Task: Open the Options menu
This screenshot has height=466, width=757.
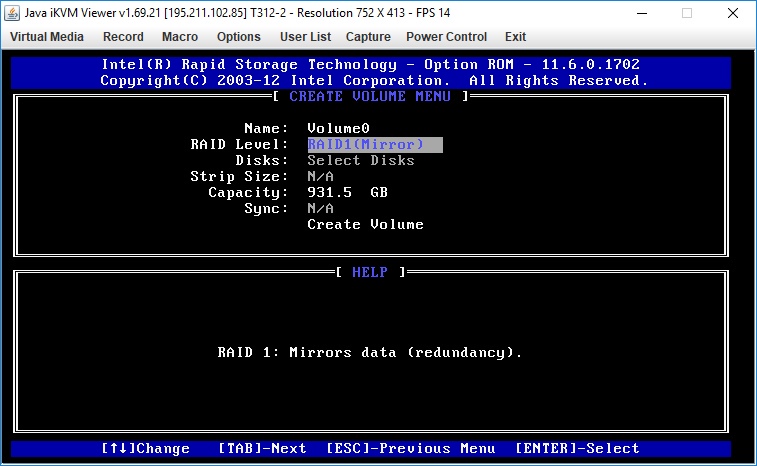Action: click(238, 37)
